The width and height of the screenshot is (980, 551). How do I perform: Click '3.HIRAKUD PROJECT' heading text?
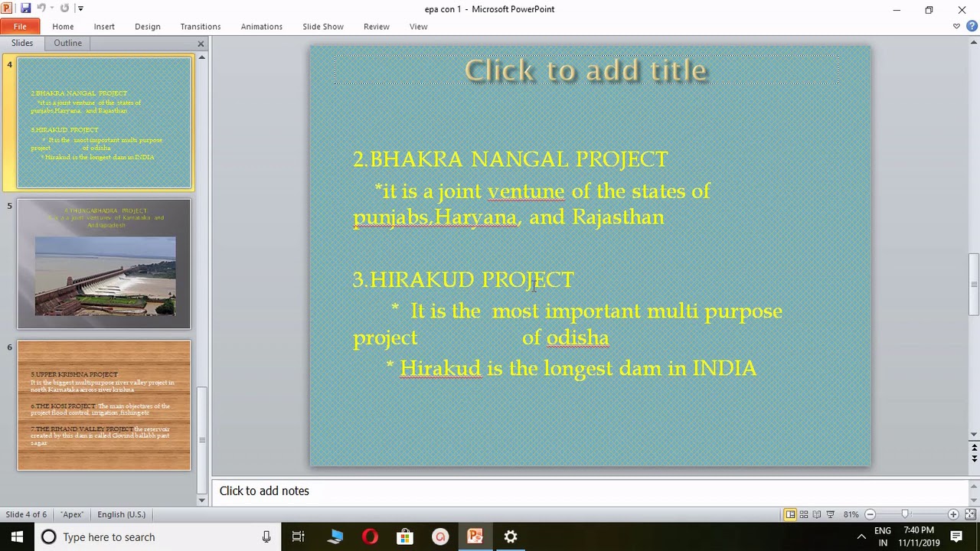pos(463,279)
